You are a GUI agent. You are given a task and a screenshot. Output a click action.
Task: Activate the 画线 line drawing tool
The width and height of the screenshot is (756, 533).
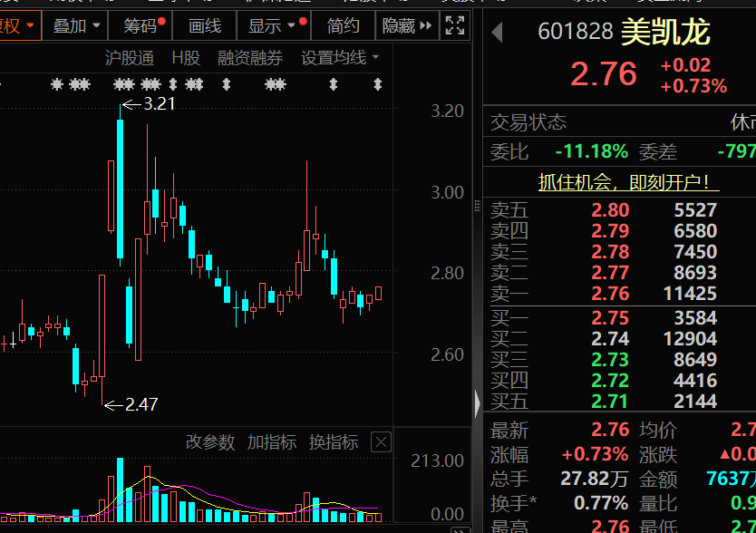click(x=204, y=25)
